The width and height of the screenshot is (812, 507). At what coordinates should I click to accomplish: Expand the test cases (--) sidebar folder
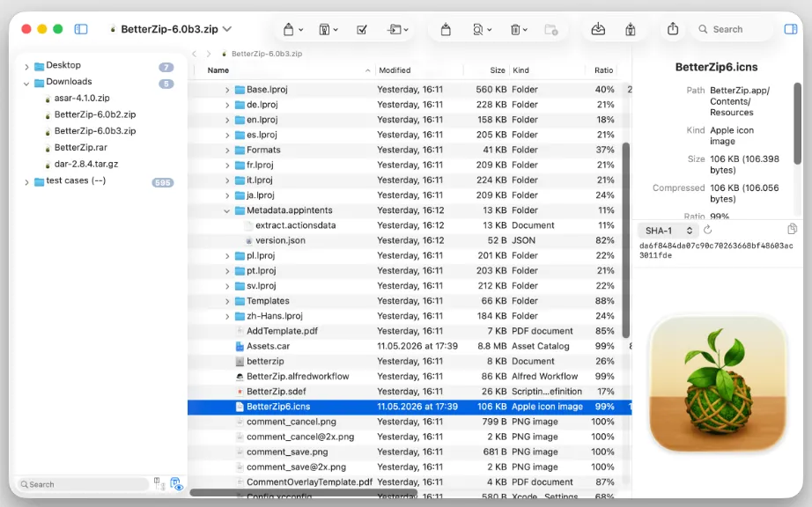tap(26, 182)
